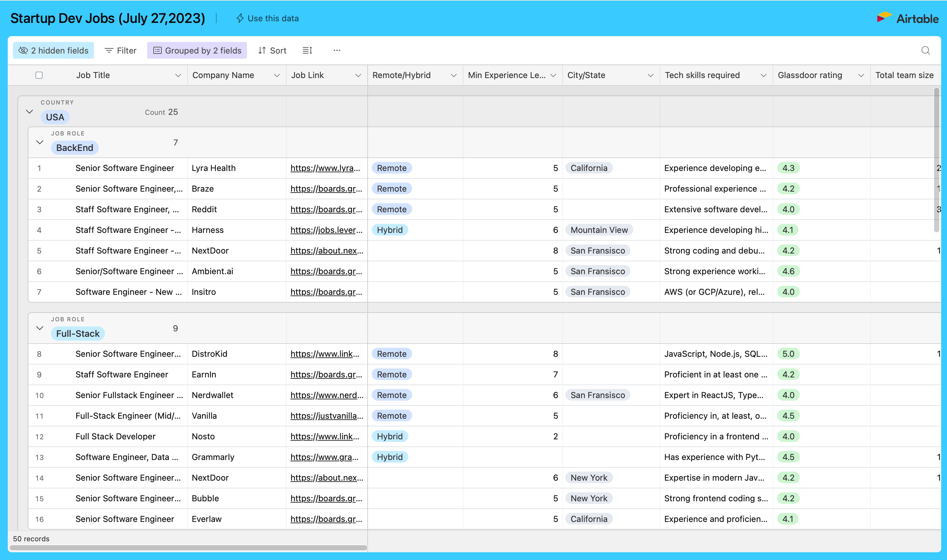Select Insitro company cell
Viewport: 947px width, 560px height.
[237, 292]
